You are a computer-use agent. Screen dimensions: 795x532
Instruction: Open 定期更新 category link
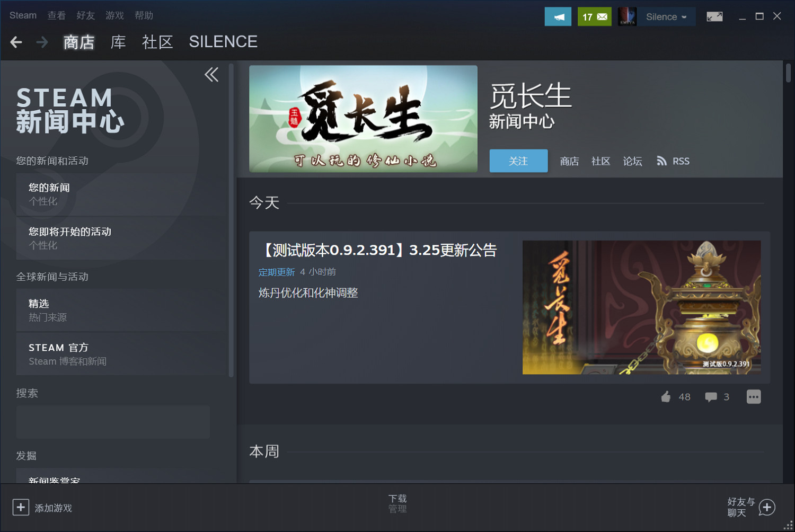(276, 272)
